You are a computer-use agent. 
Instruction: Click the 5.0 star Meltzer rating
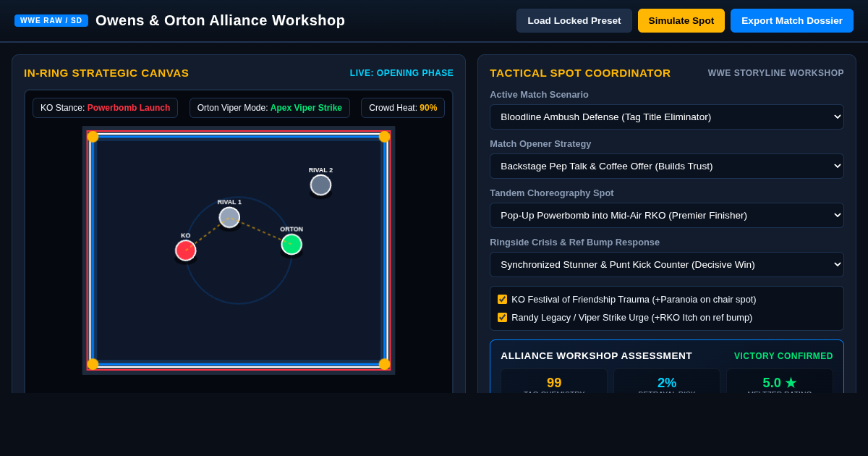coord(780,383)
